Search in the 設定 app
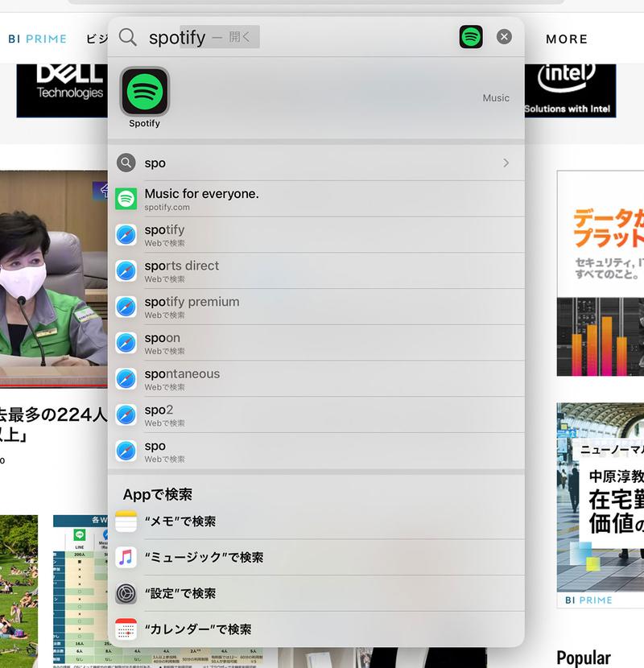 pos(316,593)
